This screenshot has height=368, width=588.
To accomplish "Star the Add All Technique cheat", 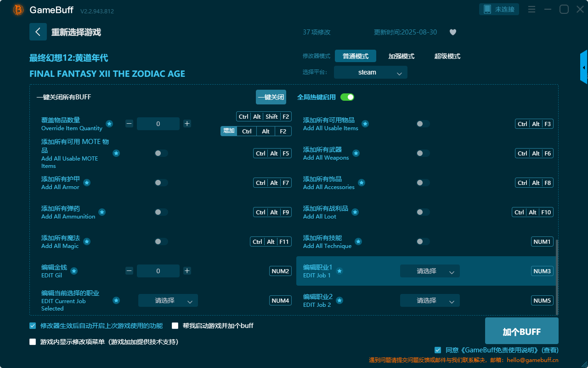I will click(x=358, y=241).
